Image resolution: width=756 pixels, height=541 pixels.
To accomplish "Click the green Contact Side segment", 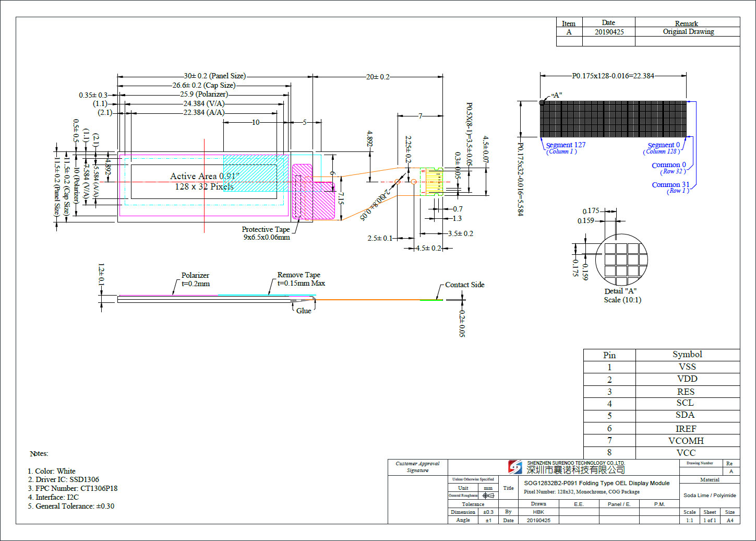I will click(431, 300).
